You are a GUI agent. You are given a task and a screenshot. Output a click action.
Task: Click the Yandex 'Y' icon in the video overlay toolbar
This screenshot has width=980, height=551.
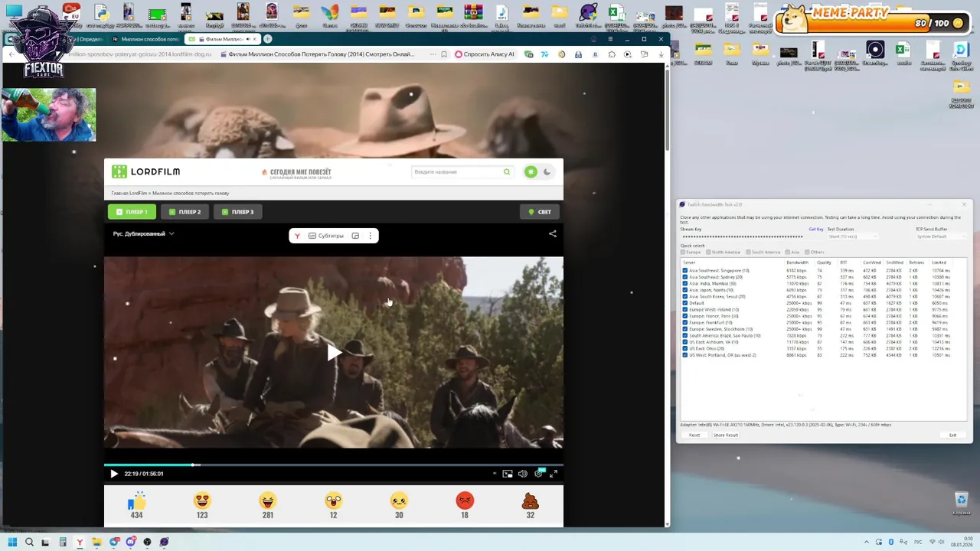tap(297, 236)
